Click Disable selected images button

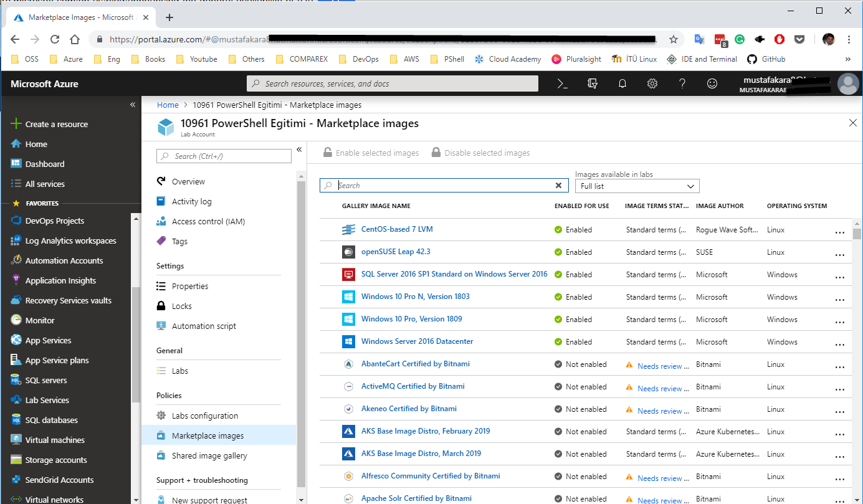480,153
